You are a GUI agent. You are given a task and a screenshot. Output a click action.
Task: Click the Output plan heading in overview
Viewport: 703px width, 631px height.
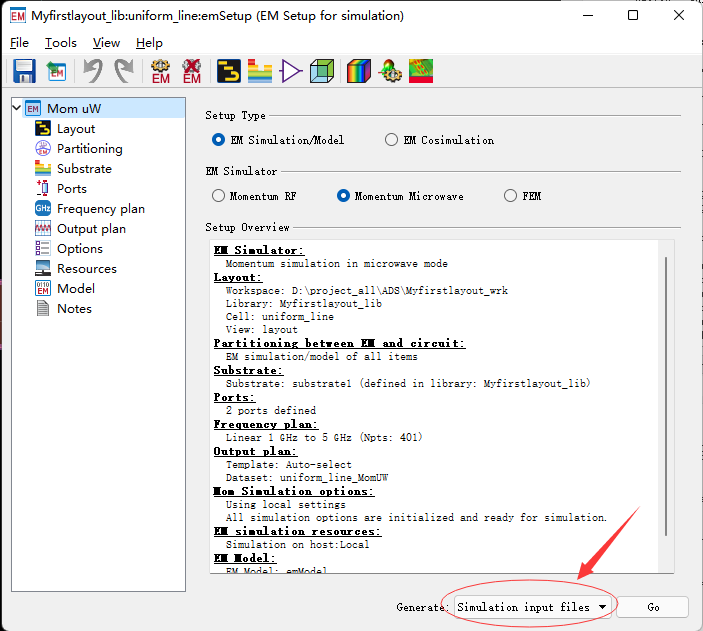(x=255, y=451)
